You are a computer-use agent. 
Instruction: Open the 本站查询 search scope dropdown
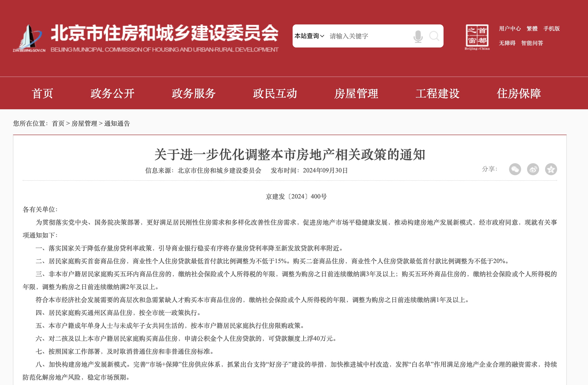(309, 36)
